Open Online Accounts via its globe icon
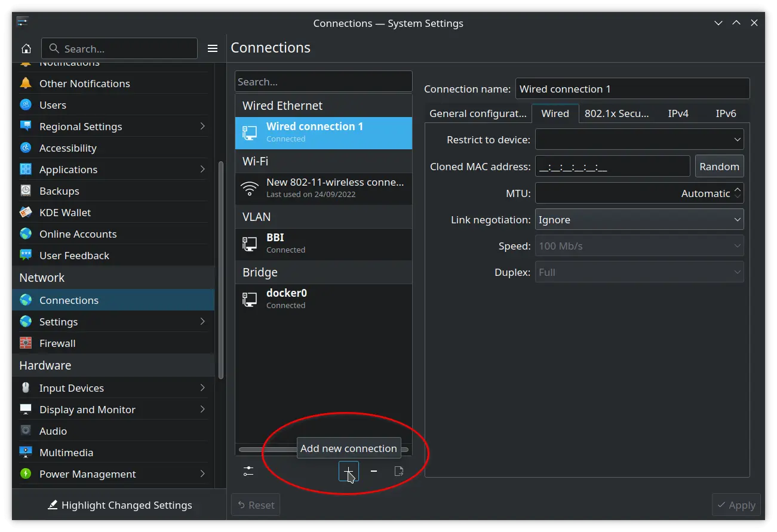777x532 pixels. point(26,234)
